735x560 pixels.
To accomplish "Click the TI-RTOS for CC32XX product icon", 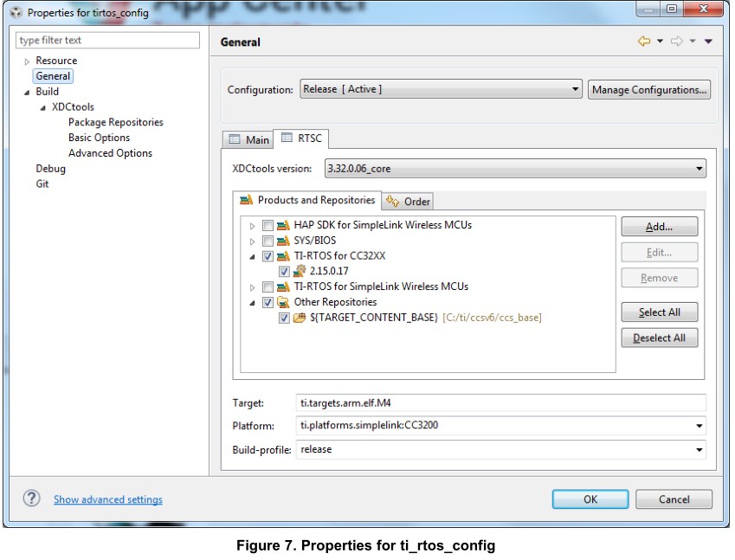I will click(x=283, y=256).
